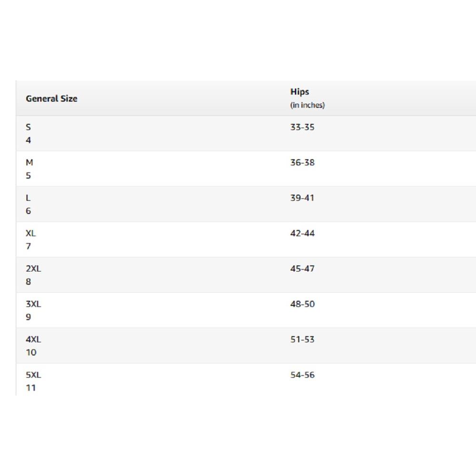Click hips measurement 33-35
The height and width of the screenshot is (476, 476).
click(x=302, y=127)
